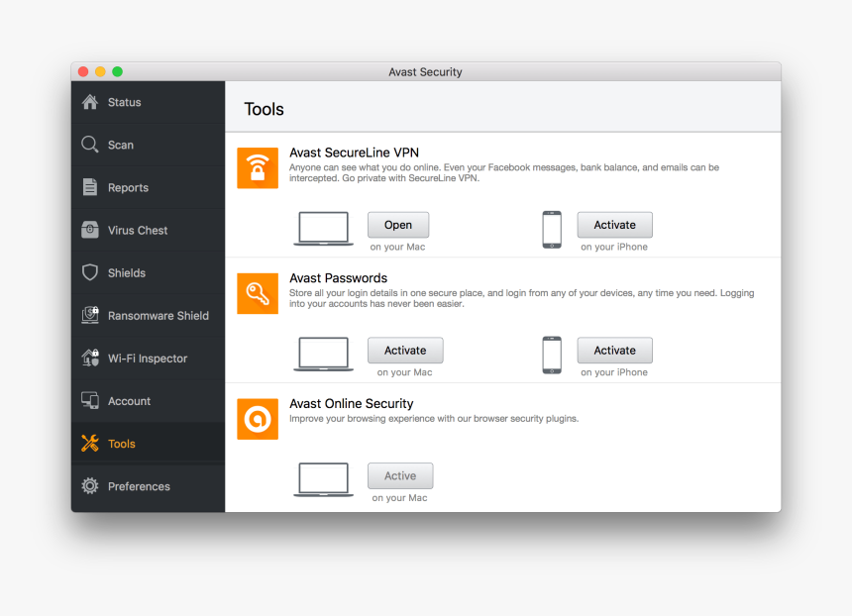The height and width of the screenshot is (616, 852).
Task: Open SecureLine VPN on your Mac
Action: [x=398, y=225]
